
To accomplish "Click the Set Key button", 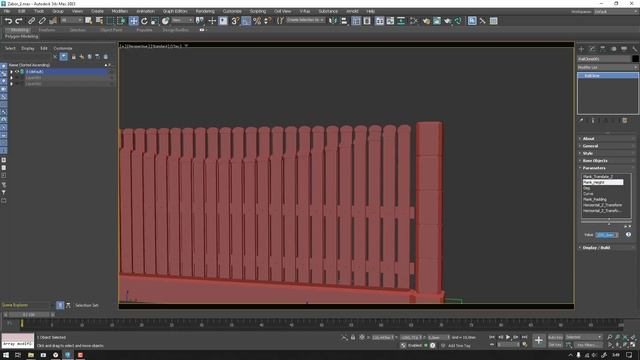I will pyautogui.click(x=555, y=345).
